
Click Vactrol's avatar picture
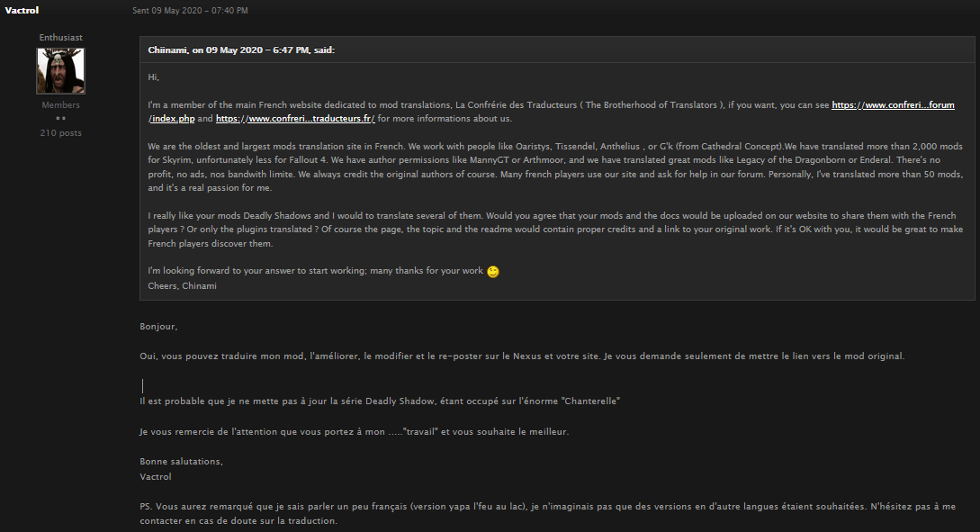tap(60, 71)
